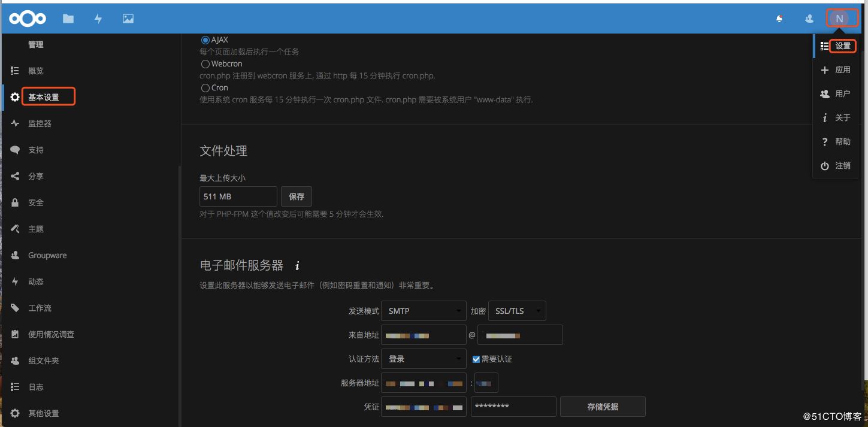Open the 发送模式 SMTP dropdown
The height and width of the screenshot is (427, 868).
tap(424, 311)
